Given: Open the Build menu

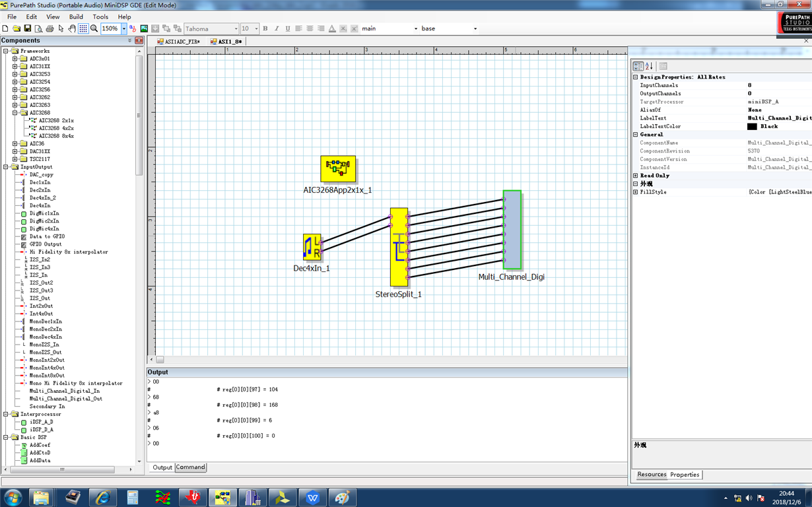Looking at the screenshot, I should click(76, 17).
